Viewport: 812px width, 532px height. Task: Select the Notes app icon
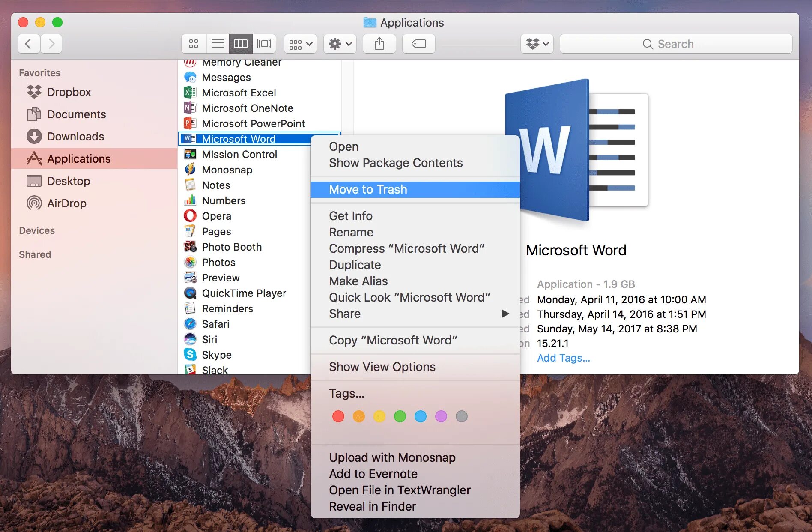pyautogui.click(x=190, y=185)
